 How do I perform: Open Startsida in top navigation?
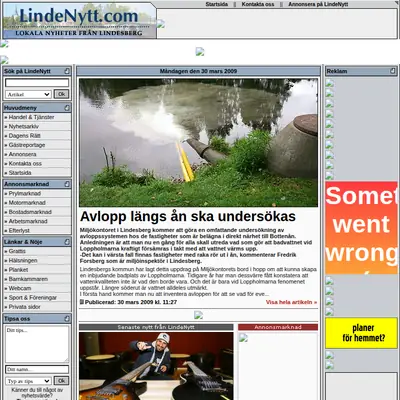pos(217,4)
